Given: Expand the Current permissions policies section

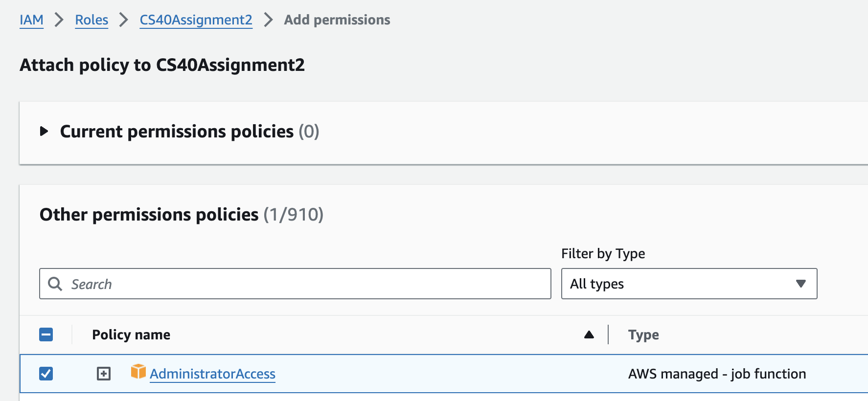Looking at the screenshot, I should (44, 131).
